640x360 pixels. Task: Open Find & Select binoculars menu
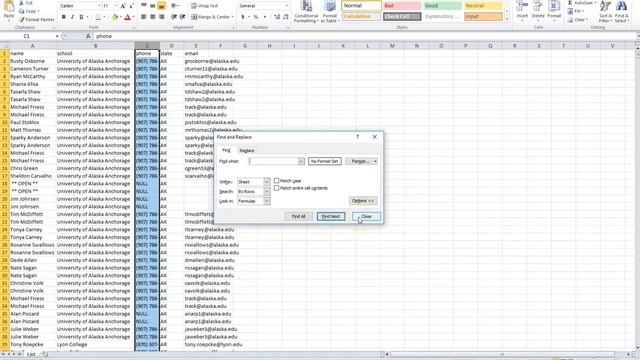pos(621,12)
